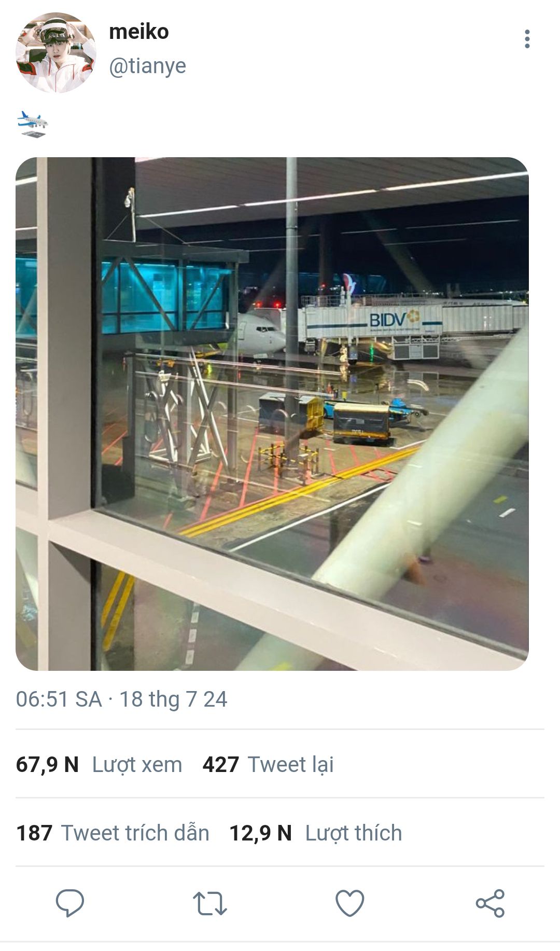Image resolution: width=560 pixels, height=951 pixels.
Task: Tap the reply speech bubble icon
Action: [70, 903]
